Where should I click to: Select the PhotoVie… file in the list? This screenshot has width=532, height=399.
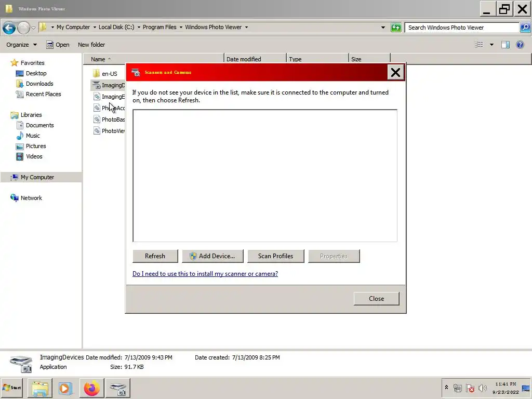point(109,131)
